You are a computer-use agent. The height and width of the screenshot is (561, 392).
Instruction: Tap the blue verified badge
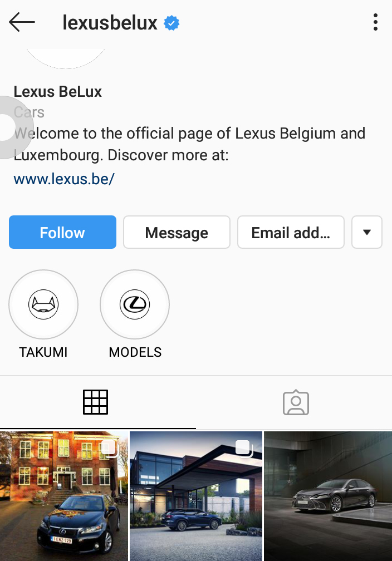click(x=171, y=23)
